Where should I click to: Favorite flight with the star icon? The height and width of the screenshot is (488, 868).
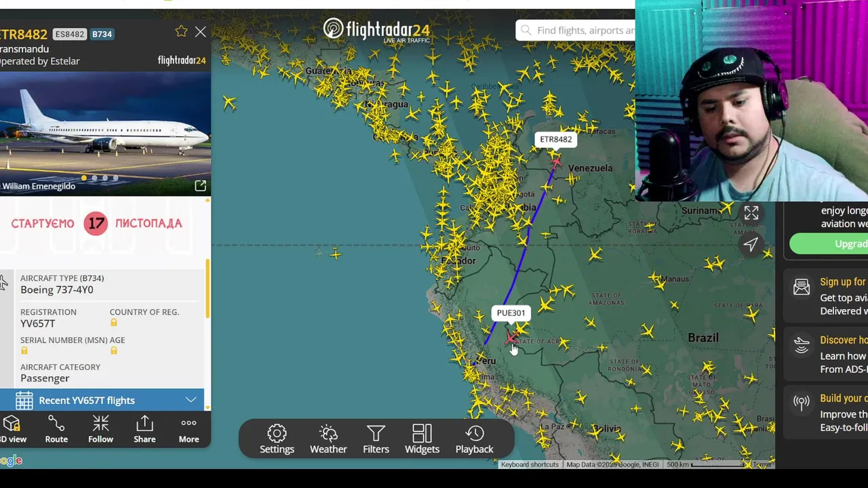pyautogui.click(x=181, y=31)
